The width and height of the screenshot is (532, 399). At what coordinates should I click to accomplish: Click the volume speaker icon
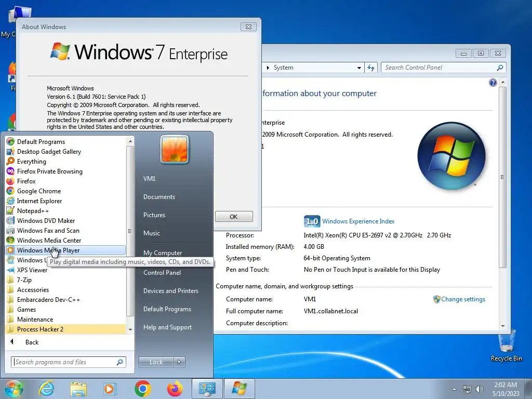[480, 389]
